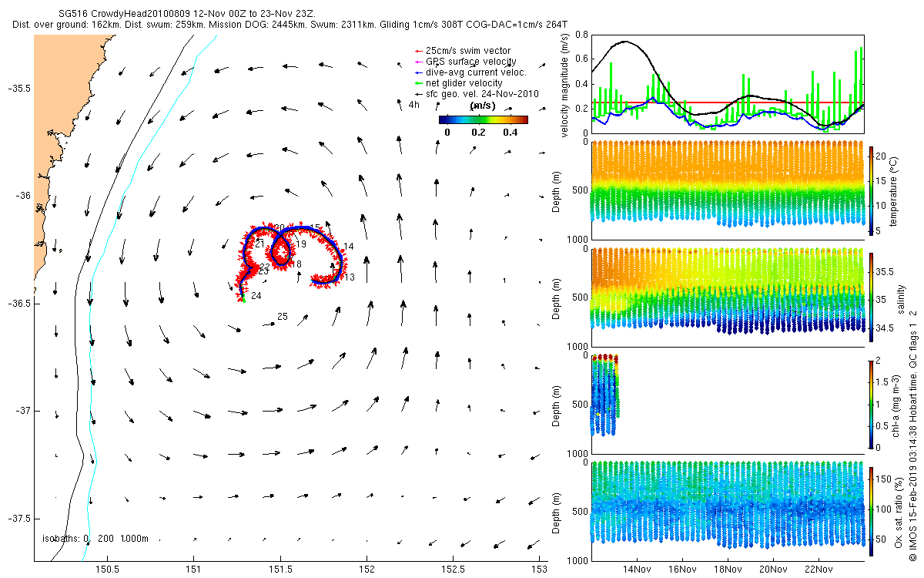Select the 'isobaths: 0, 200 1000m' label
Viewport: 924px width, 578px height.
coord(95,539)
